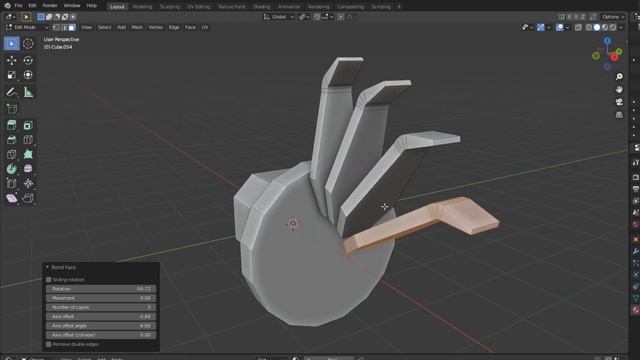640x360 pixels.
Task: Open the Face menu
Action: 190,27
